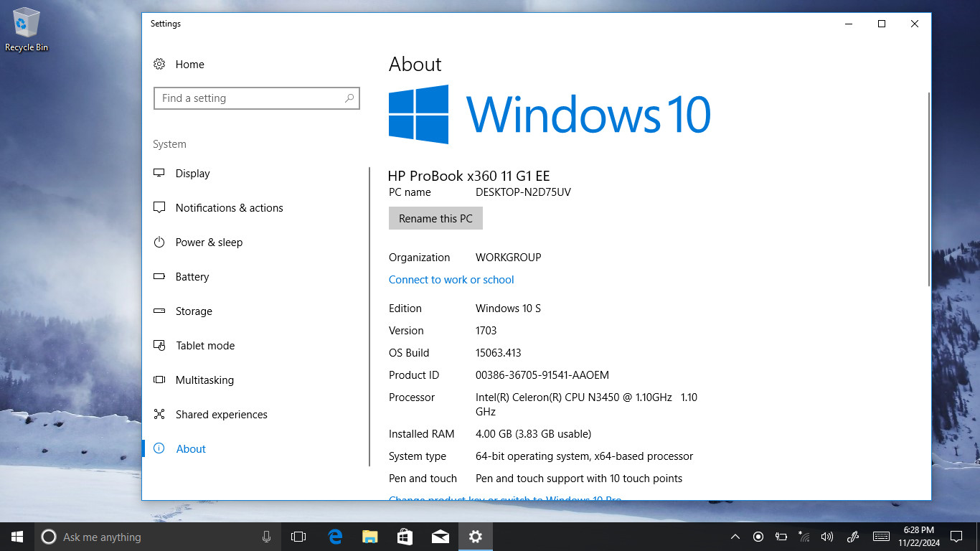Click the Settings gear on taskbar
The height and width of the screenshot is (551, 980).
[x=475, y=537]
